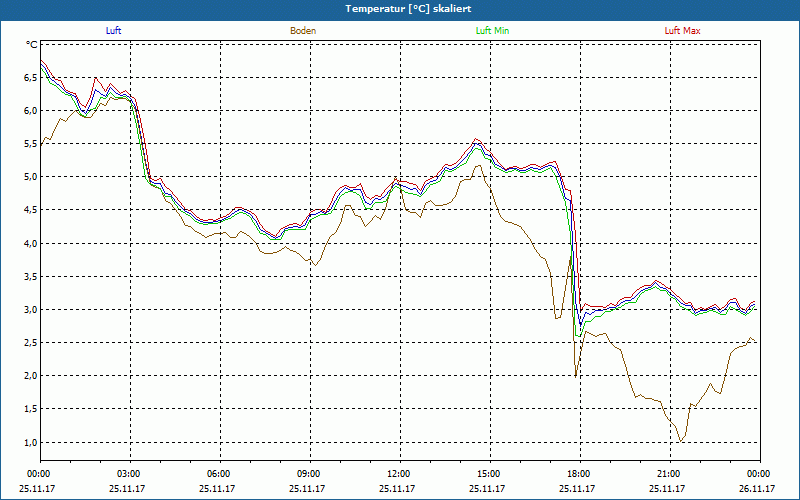Select the blue "Luft" legend label

click(113, 31)
